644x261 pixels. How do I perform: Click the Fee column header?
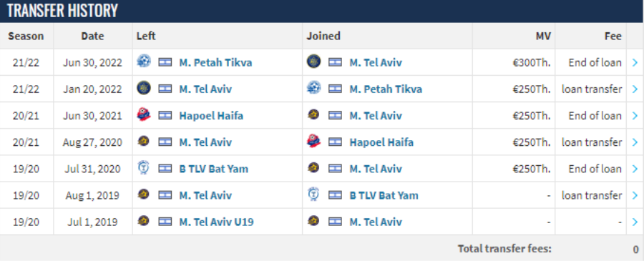tap(613, 36)
